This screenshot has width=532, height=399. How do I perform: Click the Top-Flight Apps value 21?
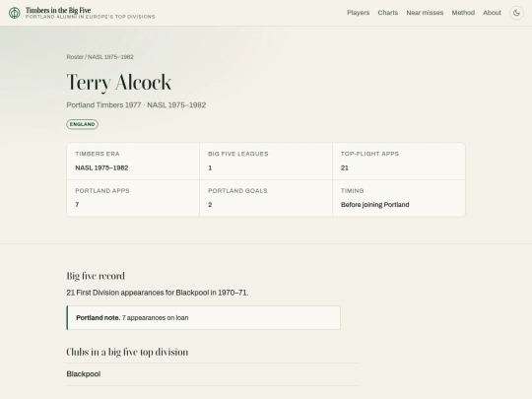tap(345, 167)
